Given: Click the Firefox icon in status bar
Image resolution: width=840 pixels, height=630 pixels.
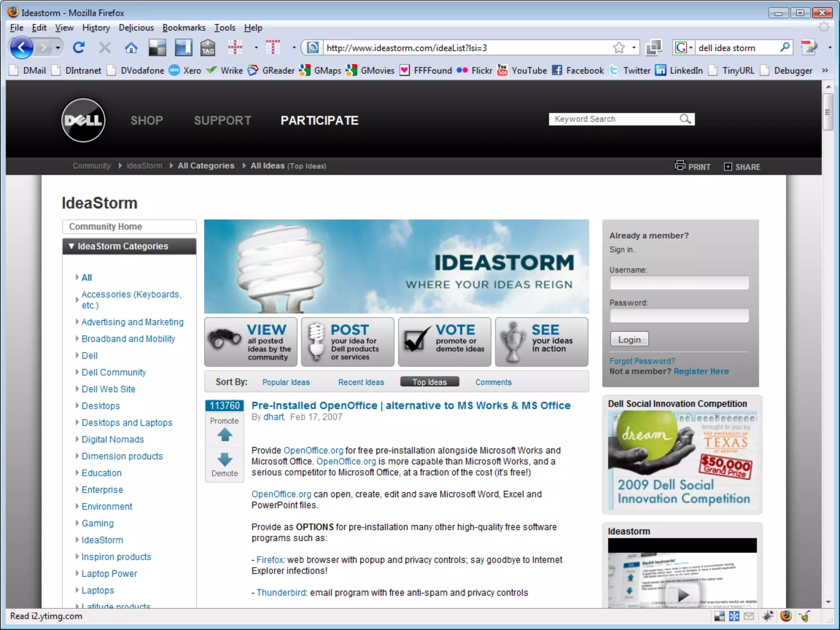Looking at the screenshot, I should tap(786, 616).
